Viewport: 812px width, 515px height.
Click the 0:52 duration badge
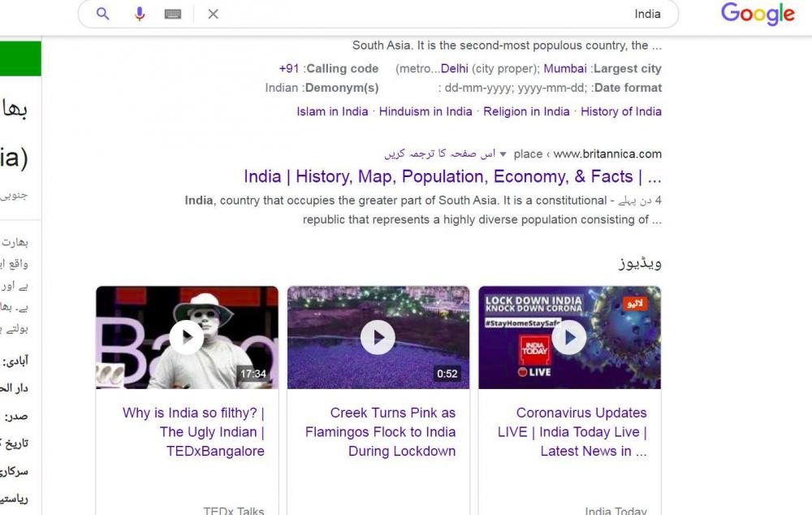coord(447,374)
